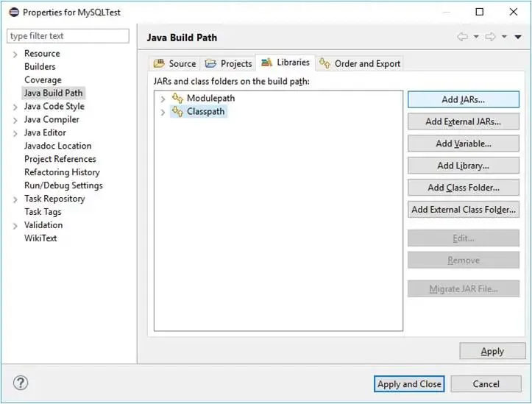Screen dimensions: 532x404
Task: Select Validation item
Action: tap(43, 225)
